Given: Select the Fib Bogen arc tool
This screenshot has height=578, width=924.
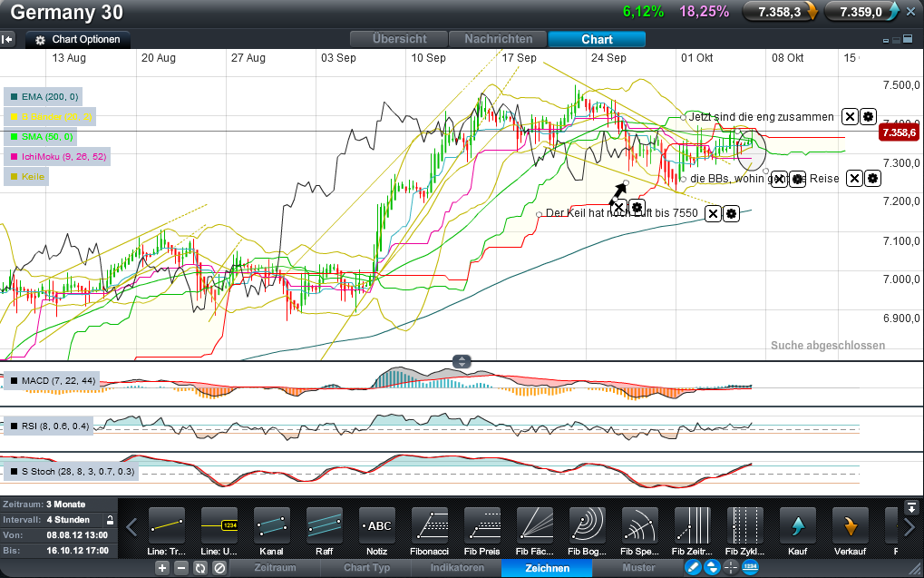Looking at the screenshot, I should (587, 525).
